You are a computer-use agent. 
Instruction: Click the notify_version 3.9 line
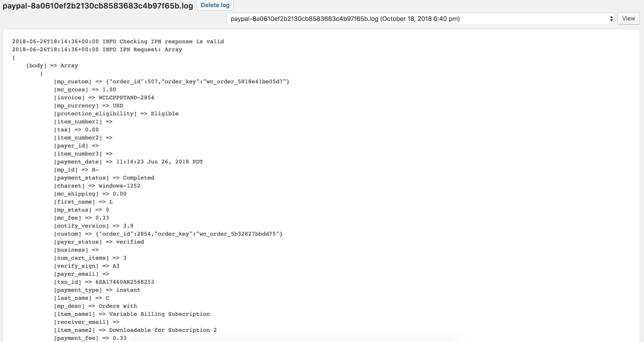click(x=93, y=226)
